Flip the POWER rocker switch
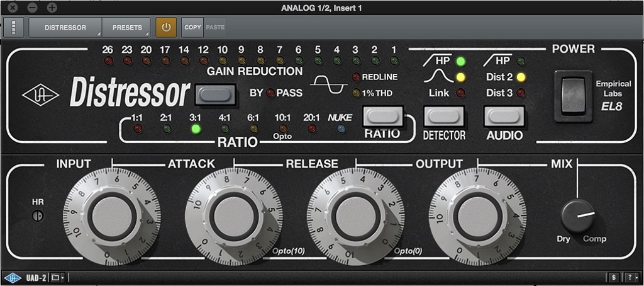 pos(574,96)
